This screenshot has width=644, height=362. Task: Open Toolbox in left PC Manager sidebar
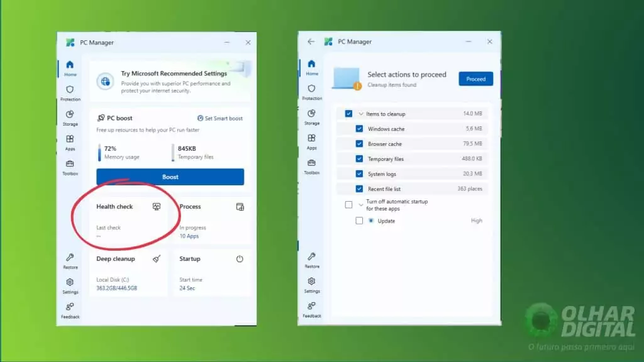70,167
